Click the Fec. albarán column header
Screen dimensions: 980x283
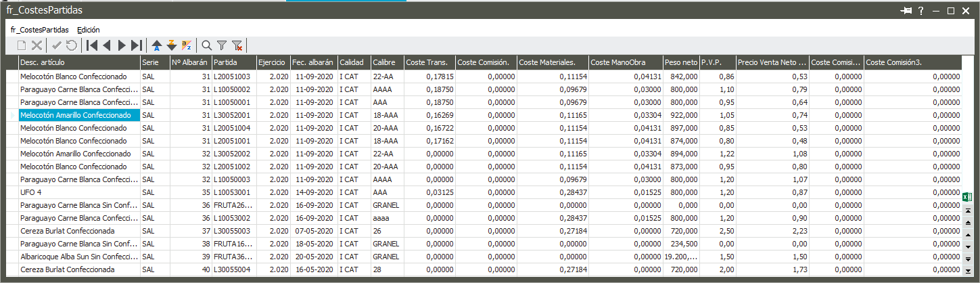pos(313,62)
